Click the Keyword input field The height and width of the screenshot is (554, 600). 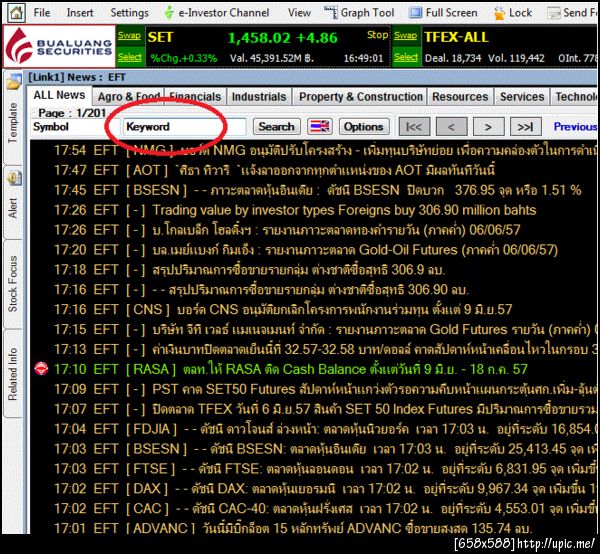pos(184,127)
